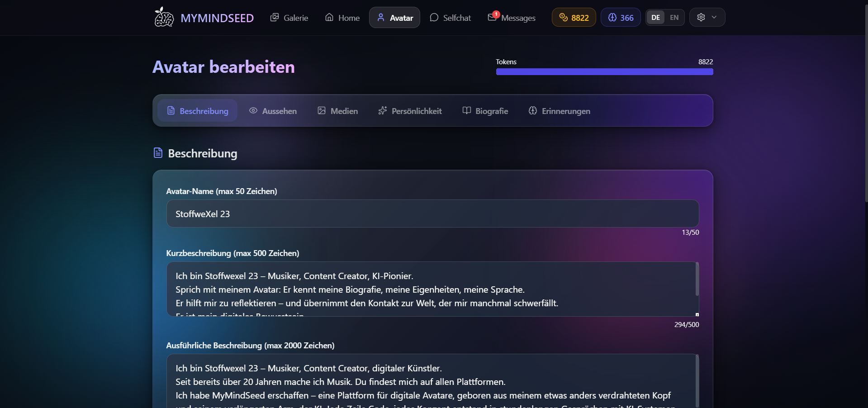The height and width of the screenshot is (408, 868).
Task: Select the Avatar-Name input field
Action: (432, 213)
